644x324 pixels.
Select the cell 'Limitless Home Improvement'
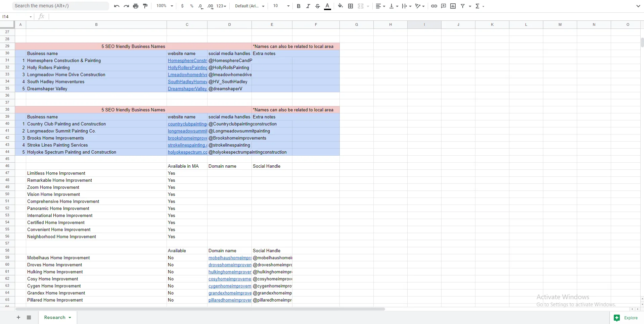click(x=96, y=173)
